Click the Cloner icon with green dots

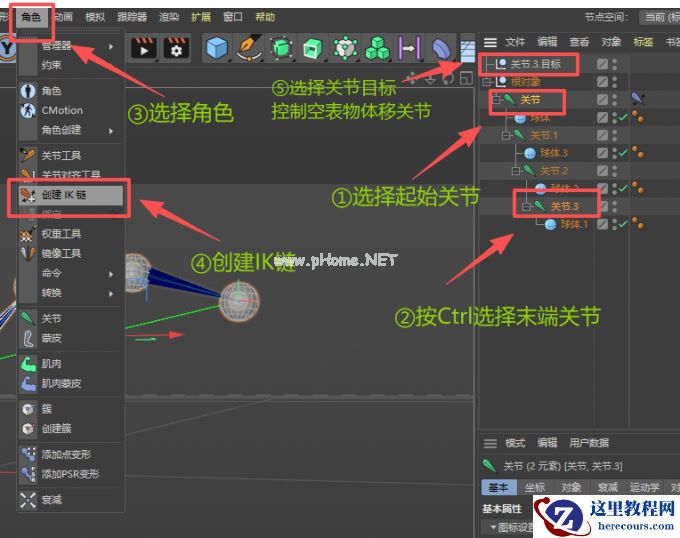[x=346, y=48]
